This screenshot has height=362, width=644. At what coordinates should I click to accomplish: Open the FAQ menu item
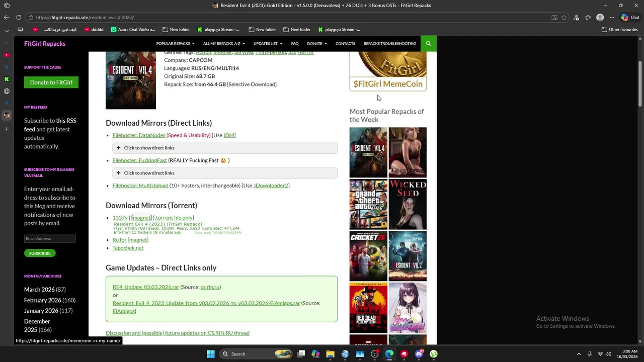[x=295, y=44]
